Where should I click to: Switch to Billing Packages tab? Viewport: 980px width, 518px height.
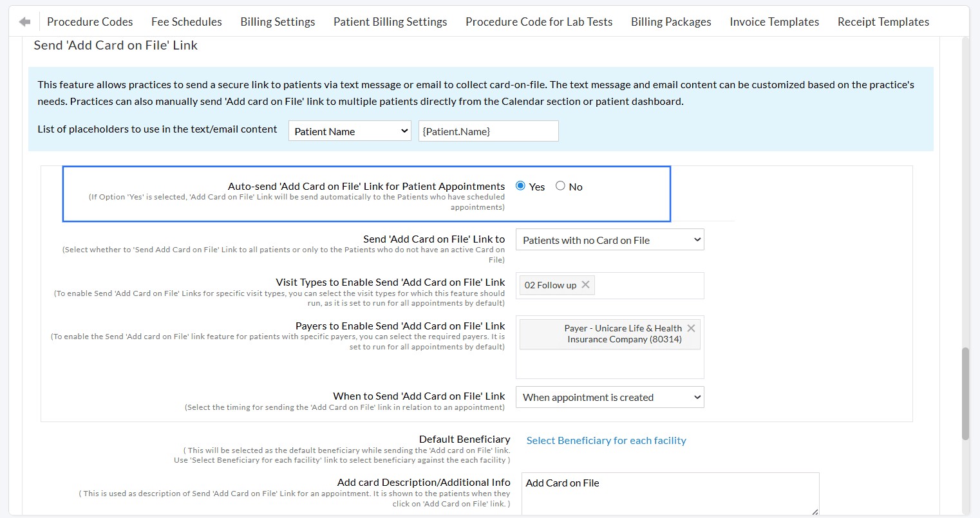point(671,22)
